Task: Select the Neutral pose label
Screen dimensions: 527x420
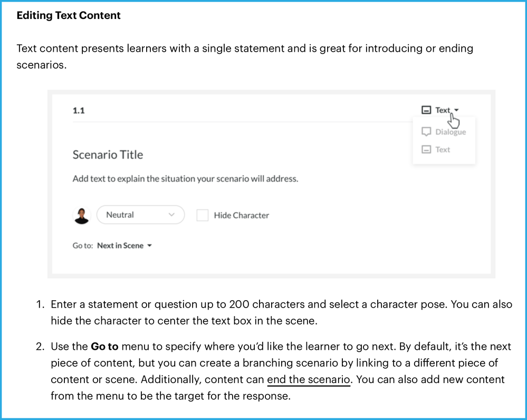Action: click(120, 215)
